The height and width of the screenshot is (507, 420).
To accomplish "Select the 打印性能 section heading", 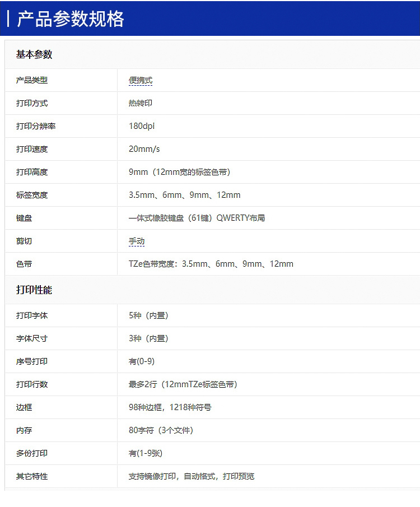I will pos(34,290).
